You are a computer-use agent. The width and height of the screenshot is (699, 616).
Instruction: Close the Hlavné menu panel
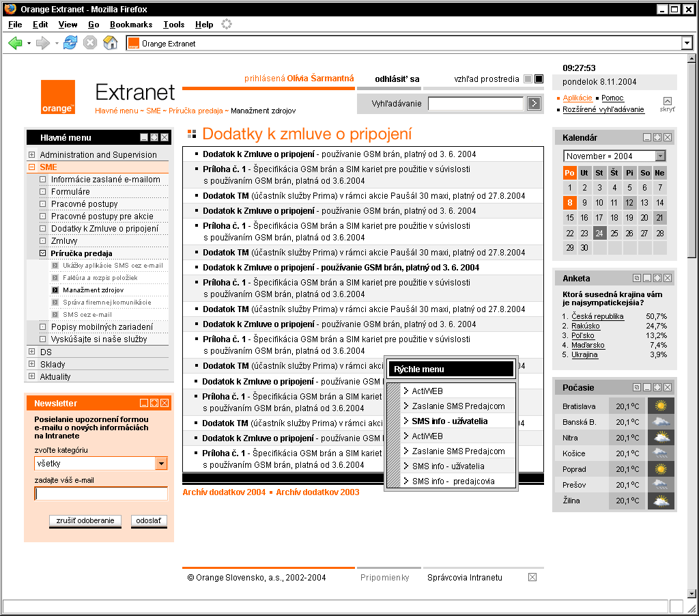[165, 137]
